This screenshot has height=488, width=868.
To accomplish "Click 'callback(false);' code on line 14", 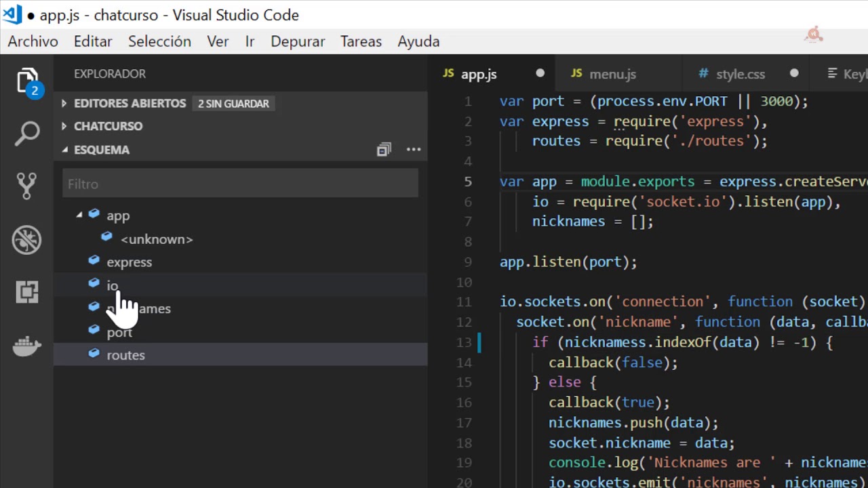I will (x=613, y=363).
